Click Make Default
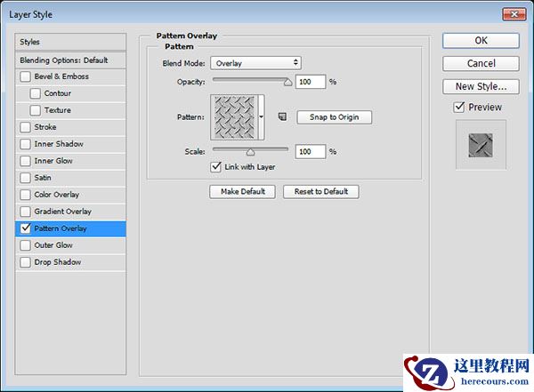 point(242,192)
